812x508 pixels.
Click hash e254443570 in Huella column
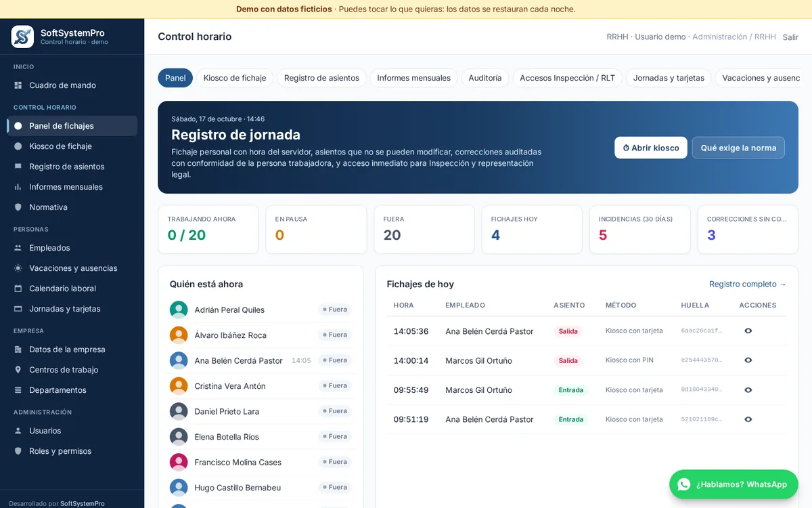(702, 360)
